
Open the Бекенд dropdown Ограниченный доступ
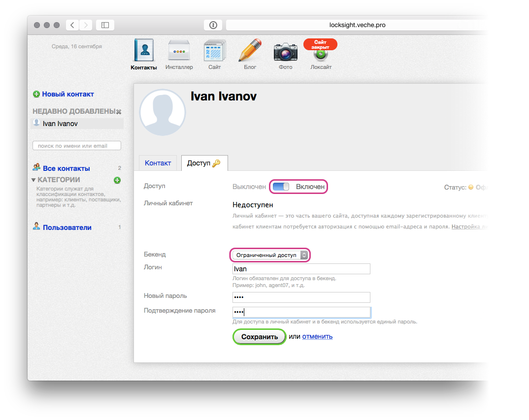click(270, 255)
